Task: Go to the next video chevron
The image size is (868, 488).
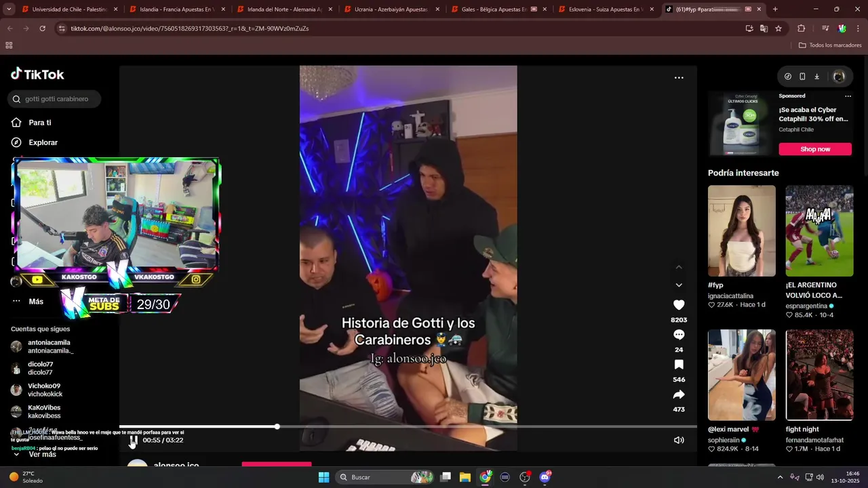Action: pyautogui.click(x=679, y=285)
